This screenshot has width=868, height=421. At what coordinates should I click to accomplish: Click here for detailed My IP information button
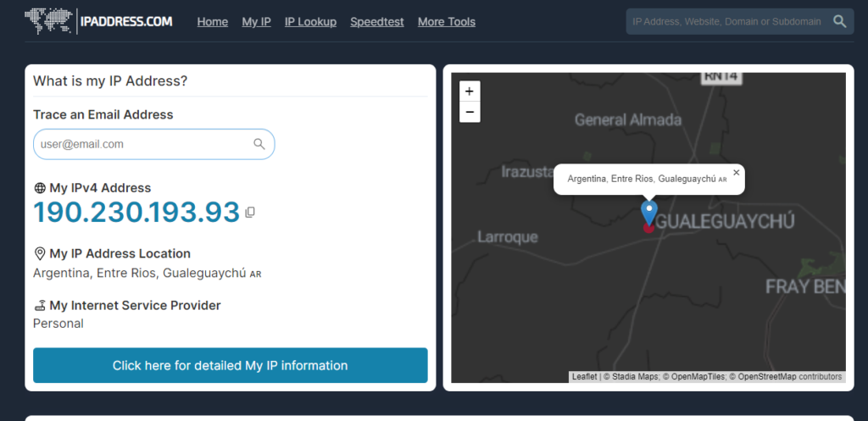click(231, 365)
